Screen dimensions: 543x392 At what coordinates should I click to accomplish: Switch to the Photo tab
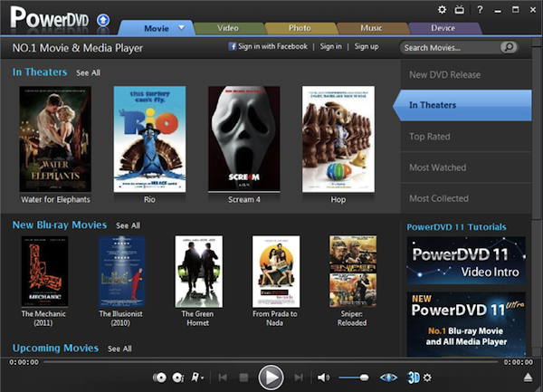click(x=300, y=28)
